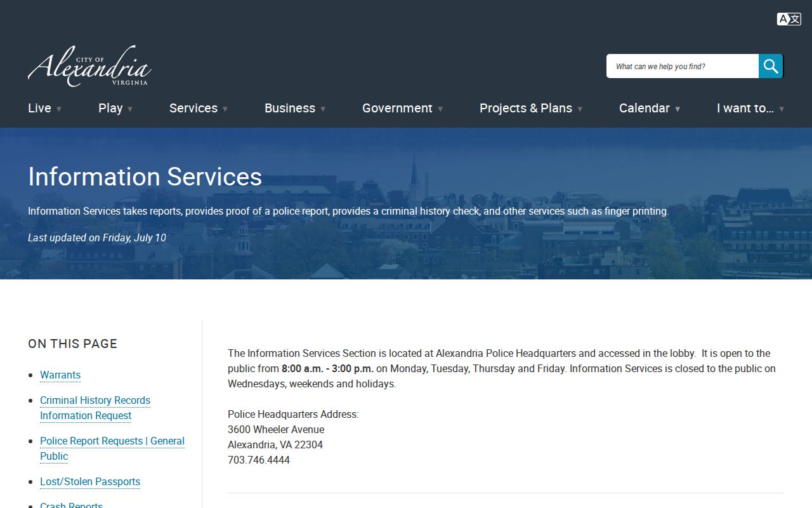Click the 'Information Services' page heading
Image resolution: width=812 pixels, height=508 pixels.
[x=145, y=177]
